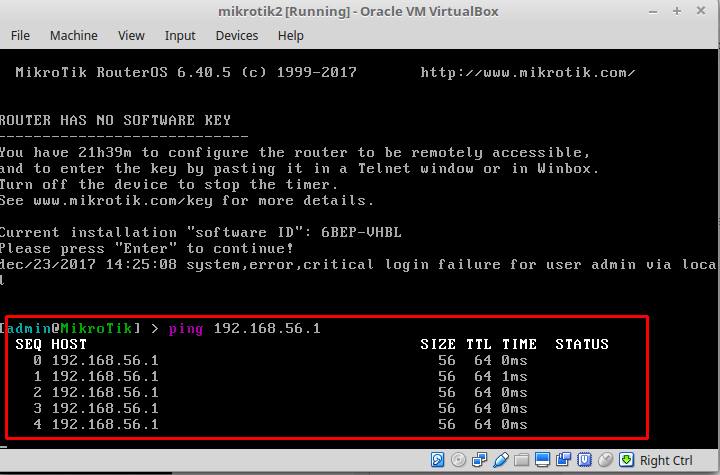Click the ping 192.168.56.1 command
Image resolution: width=720 pixels, height=475 pixels.
point(244,329)
